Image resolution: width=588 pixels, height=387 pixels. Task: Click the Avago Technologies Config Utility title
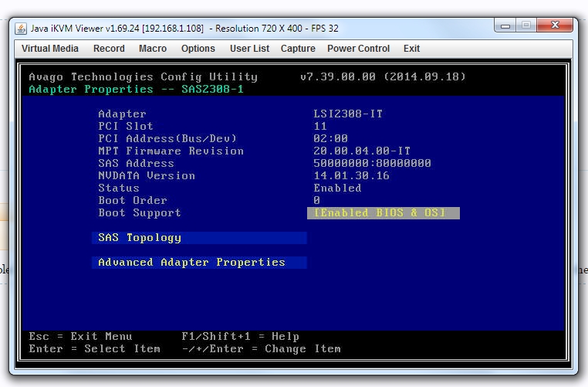coord(144,77)
